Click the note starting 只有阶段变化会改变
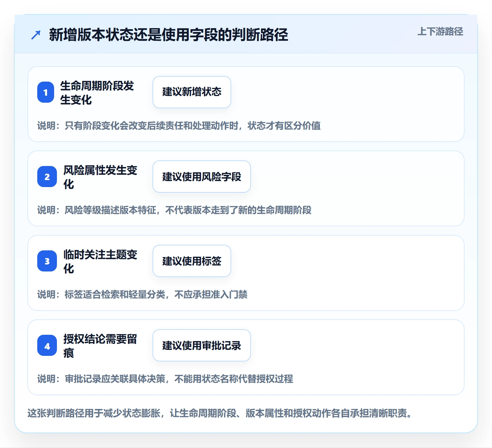Screen dimensions: 492x448 coord(179,126)
